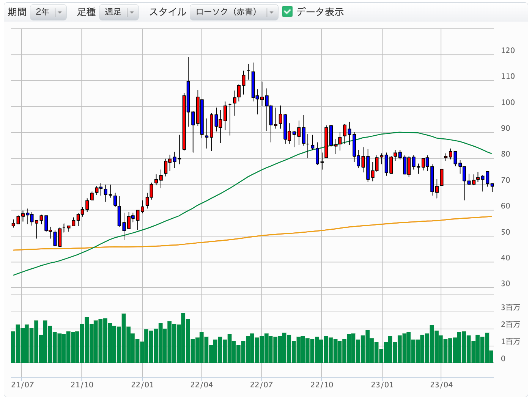Click the 22/10 date label on the time axis

322,385
